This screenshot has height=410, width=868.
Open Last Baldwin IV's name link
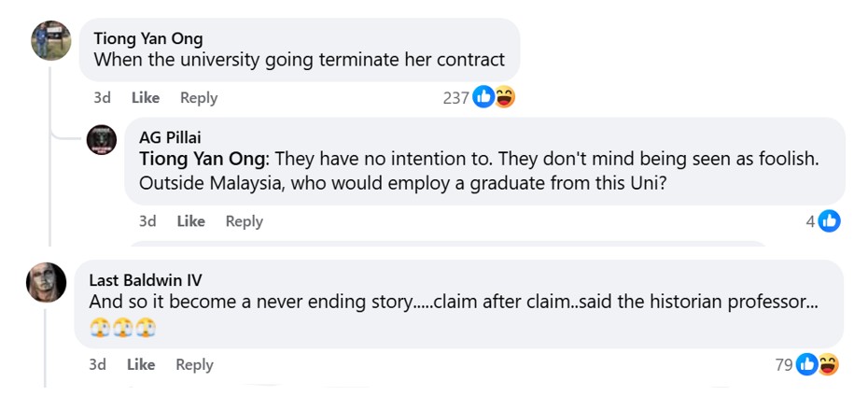[145, 280]
